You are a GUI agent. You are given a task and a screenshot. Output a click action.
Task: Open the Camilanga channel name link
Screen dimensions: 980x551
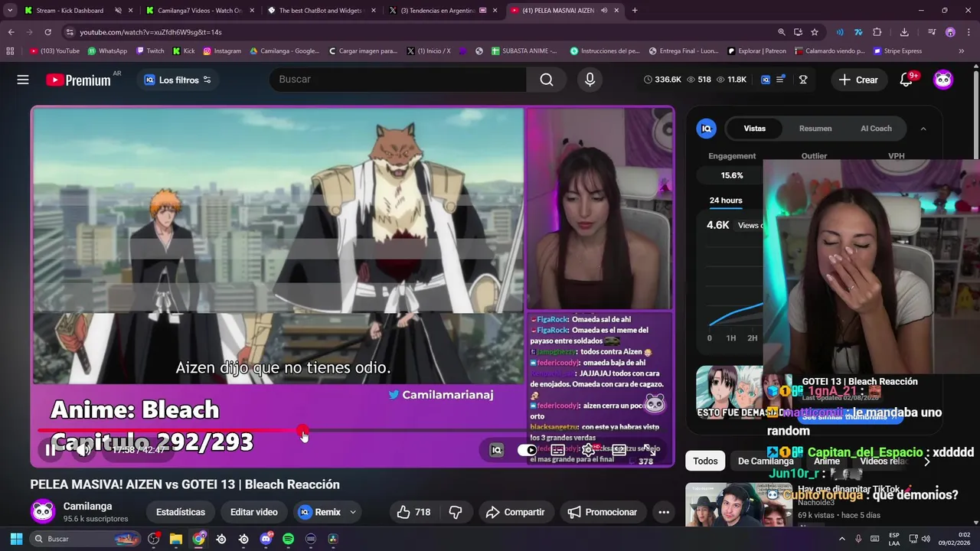[88, 506]
